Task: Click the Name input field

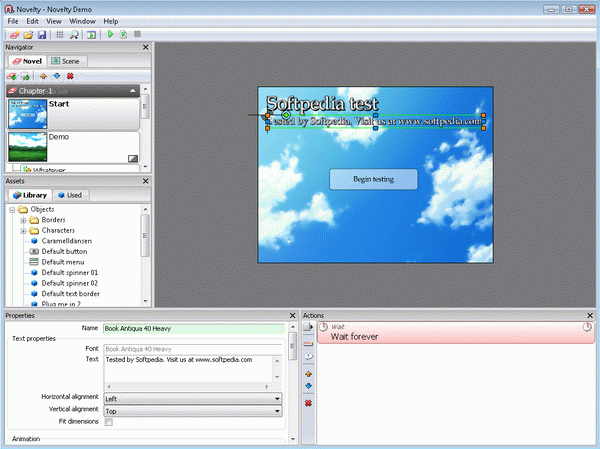Action: [194, 329]
